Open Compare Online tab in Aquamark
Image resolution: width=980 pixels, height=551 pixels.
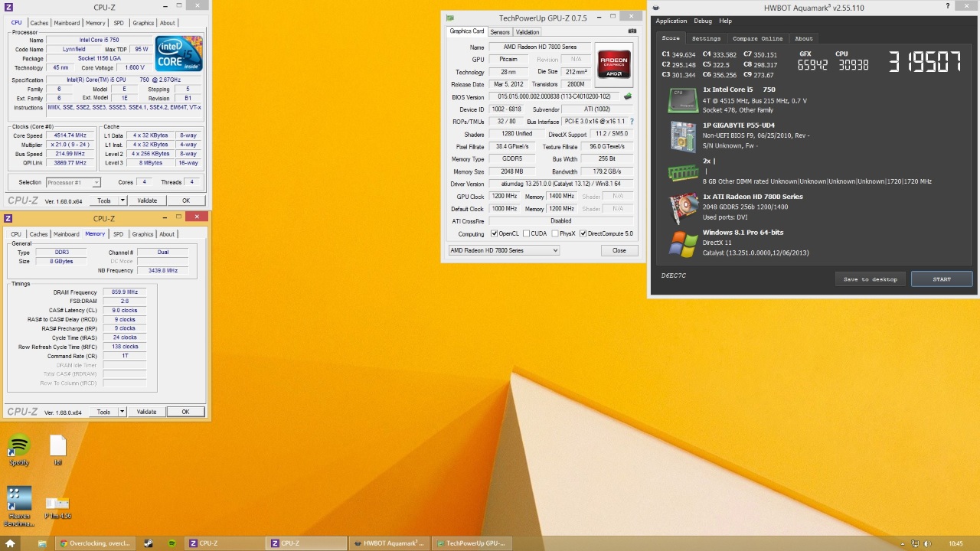point(757,38)
